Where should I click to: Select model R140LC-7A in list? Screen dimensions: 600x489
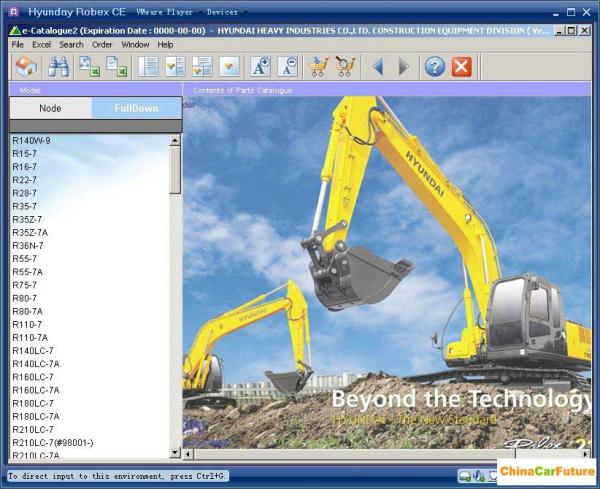36,364
